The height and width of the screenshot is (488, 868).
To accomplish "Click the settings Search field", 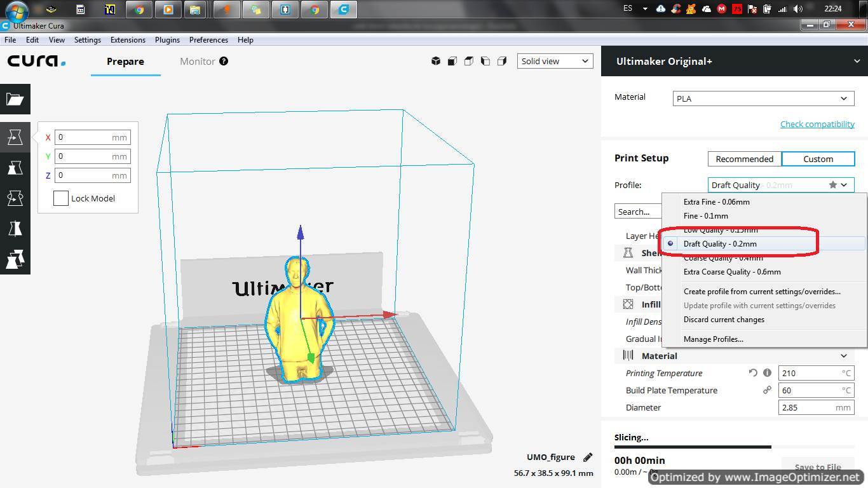I will pos(638,212).
